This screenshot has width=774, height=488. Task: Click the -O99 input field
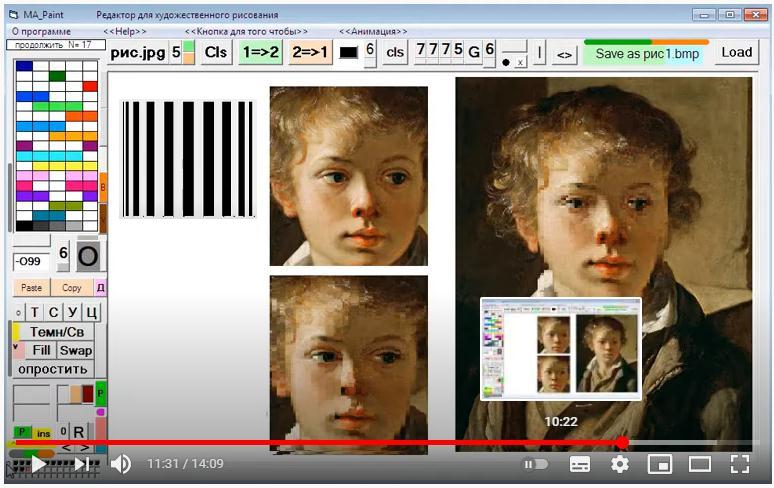click(x=31, y=262)
